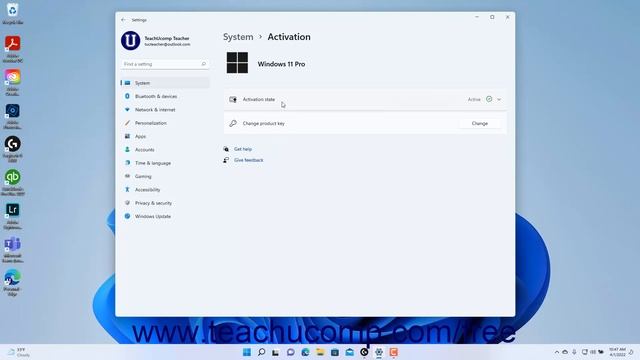This screenshot has width=640, height=360.
Task: Expand the Activation state row chevron
Action: [499, 99]
